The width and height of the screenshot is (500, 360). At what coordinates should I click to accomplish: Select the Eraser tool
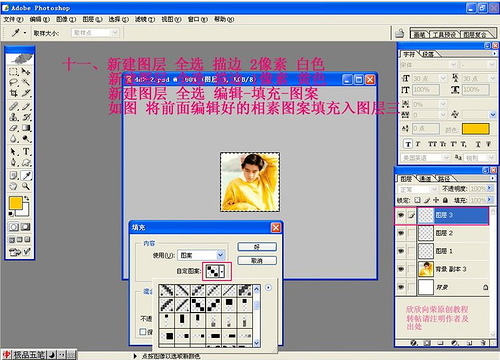[x=14, y=128]
